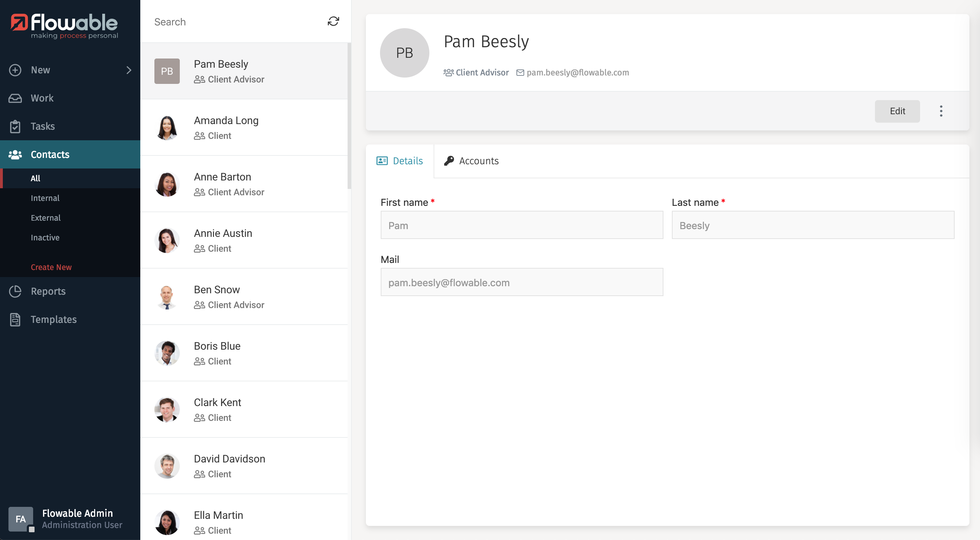This screenshot has width=980, height=540.
Task: Open Create New contact link
Action: pos(51,266)
